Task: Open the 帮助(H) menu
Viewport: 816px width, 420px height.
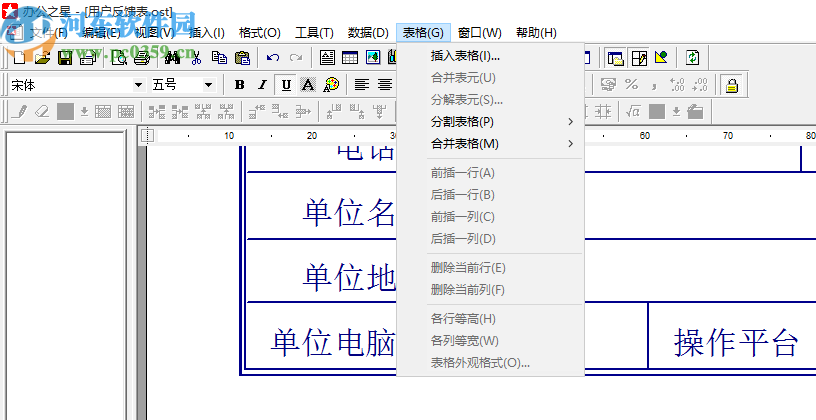Action: click(x=537, y=33)
